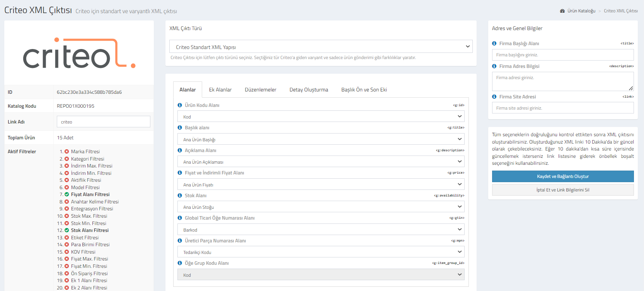Click red status icon of İndirim Max. Filtresi
The image size is (644, 291).
(x=67, y=166)
